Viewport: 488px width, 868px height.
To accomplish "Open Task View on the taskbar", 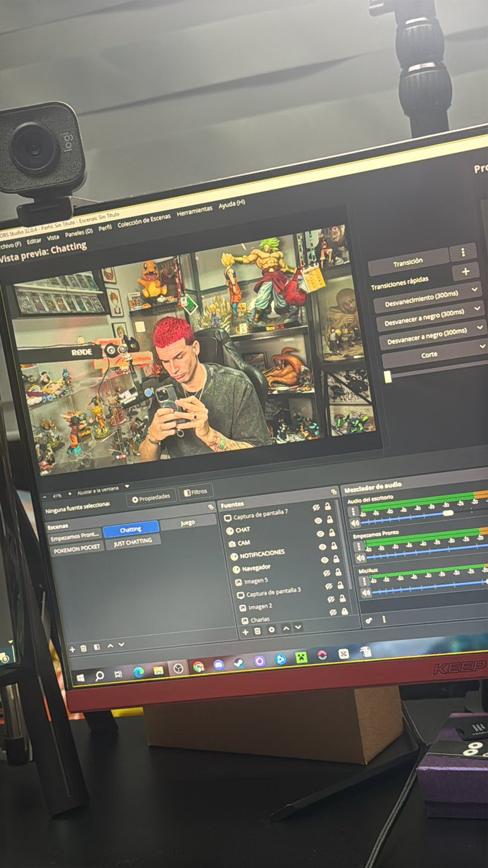I will 118,674.
